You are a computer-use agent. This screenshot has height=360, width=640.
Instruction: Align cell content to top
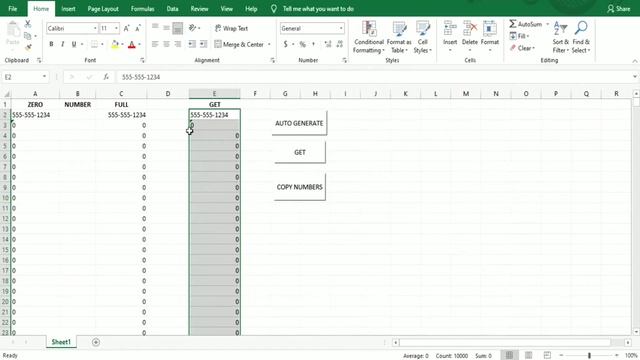[155, 27]
